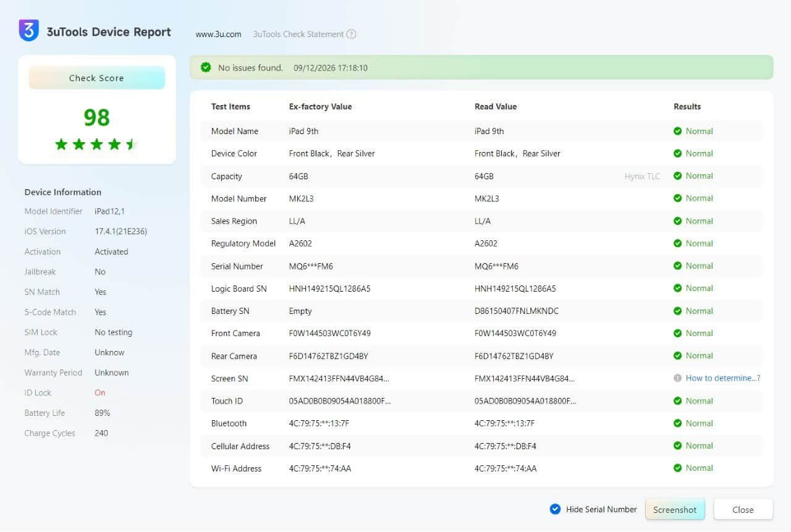791x532 pixels.
Task: Click the Regulatory Model read value A2602
Action: [x=486, y=243]
